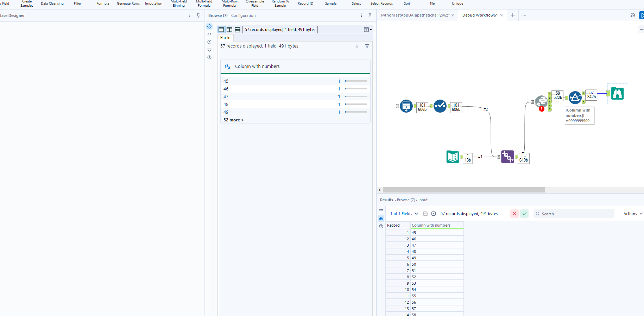Image resolution: width=644 pixels, height=316 pixels.
Task: Open Sort tool from the tool palette
Action: (x=407, y=4)
